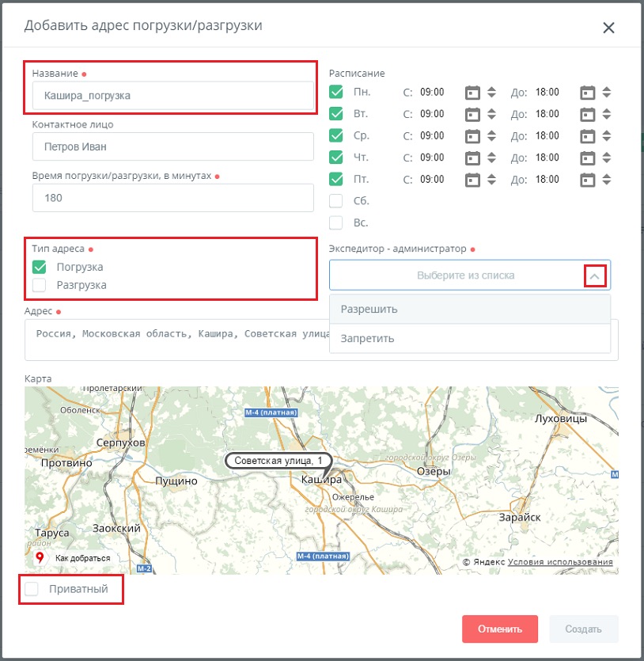Click the Контактное лицо input field

point(173,146)
